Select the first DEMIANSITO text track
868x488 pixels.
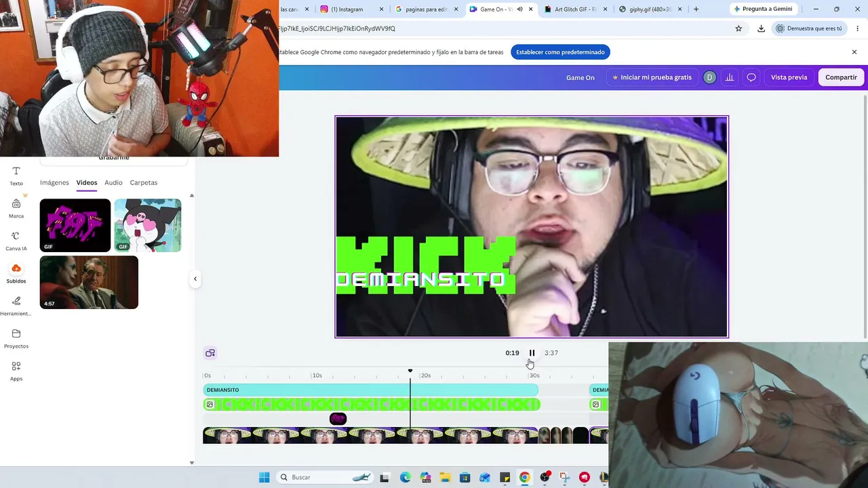tap(370, 390)
